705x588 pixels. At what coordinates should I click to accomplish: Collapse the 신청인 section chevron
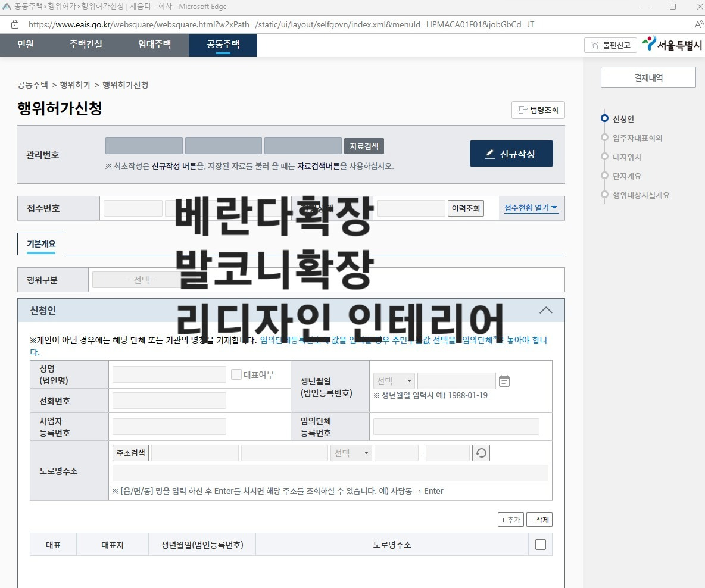click(x=546, y=310)
